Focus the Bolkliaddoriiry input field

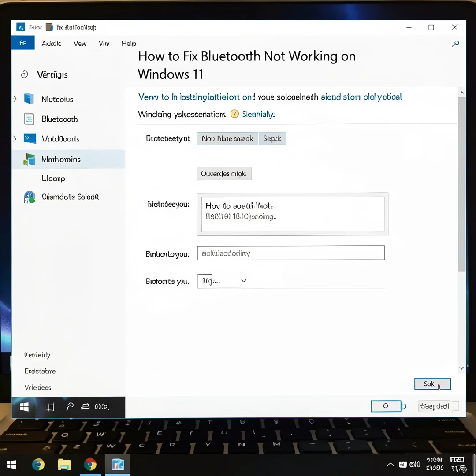[x=291, y=253]
